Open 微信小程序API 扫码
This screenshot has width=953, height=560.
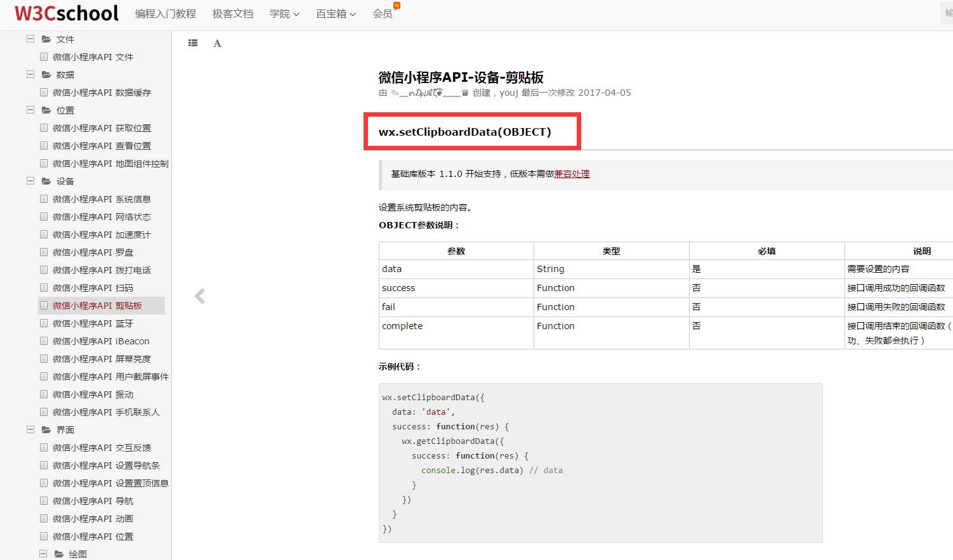[93, 288]
